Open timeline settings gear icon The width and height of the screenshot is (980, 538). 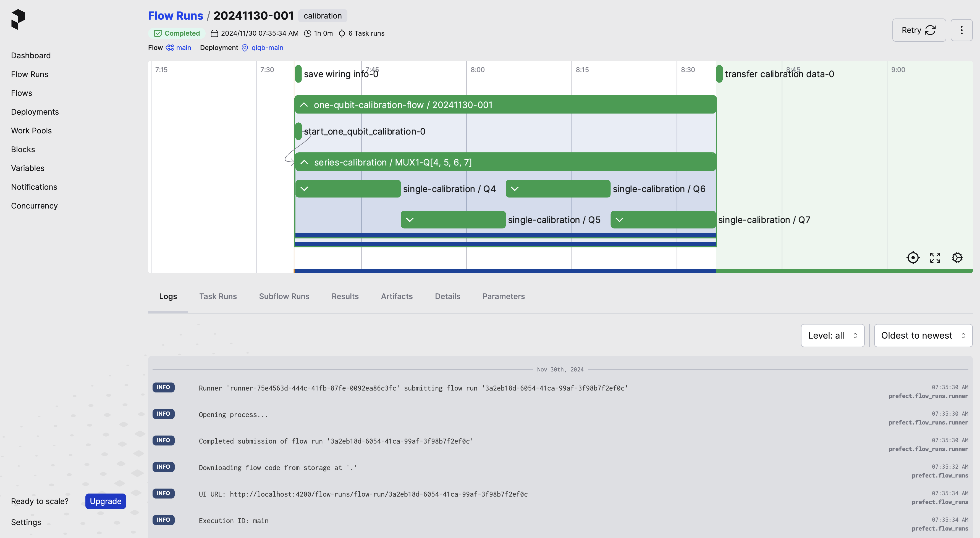[957, 257]
